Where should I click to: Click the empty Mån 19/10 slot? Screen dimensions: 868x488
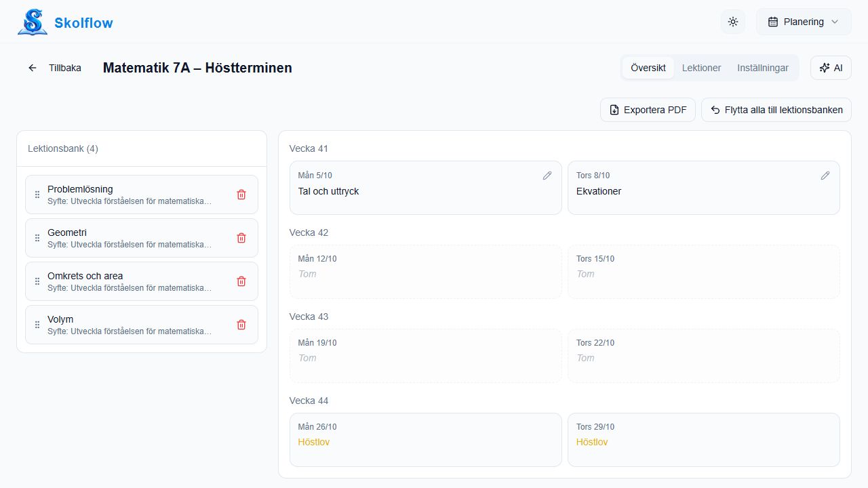pos(426,356)
